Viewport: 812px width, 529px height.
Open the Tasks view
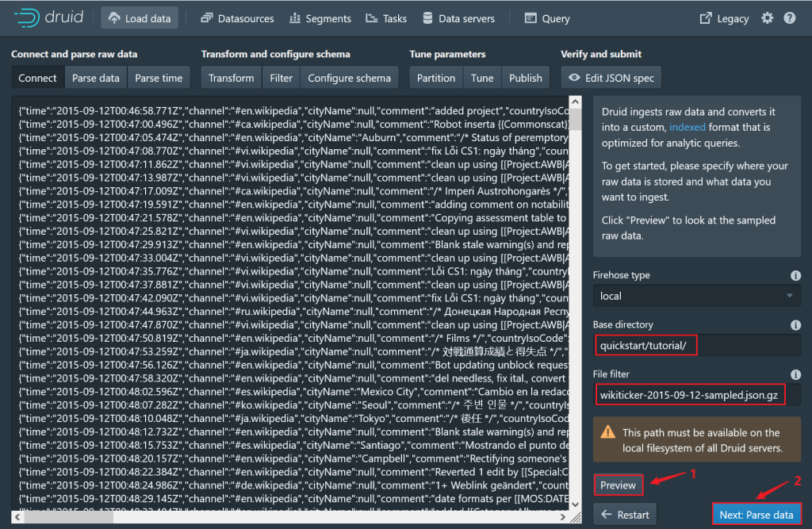(386, 19)
